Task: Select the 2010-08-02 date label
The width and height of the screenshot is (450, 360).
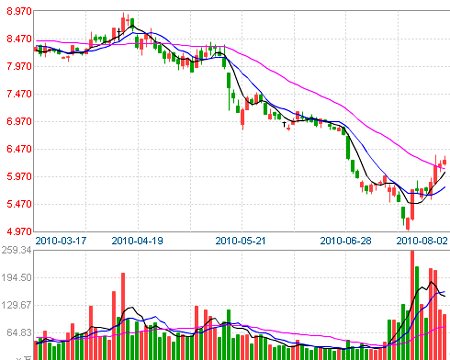Action: click(422, 241)
